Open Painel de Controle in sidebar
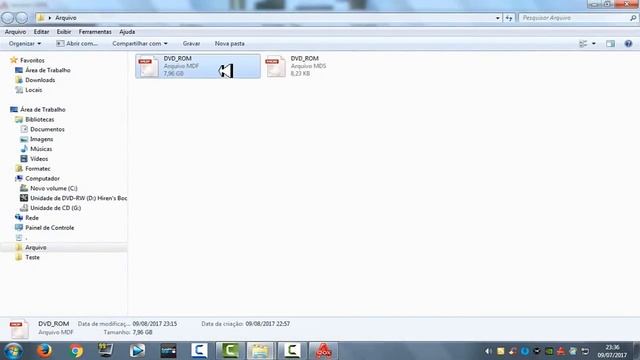The width and height of the screenshot is (640, 360). click(x=44, y=228)
